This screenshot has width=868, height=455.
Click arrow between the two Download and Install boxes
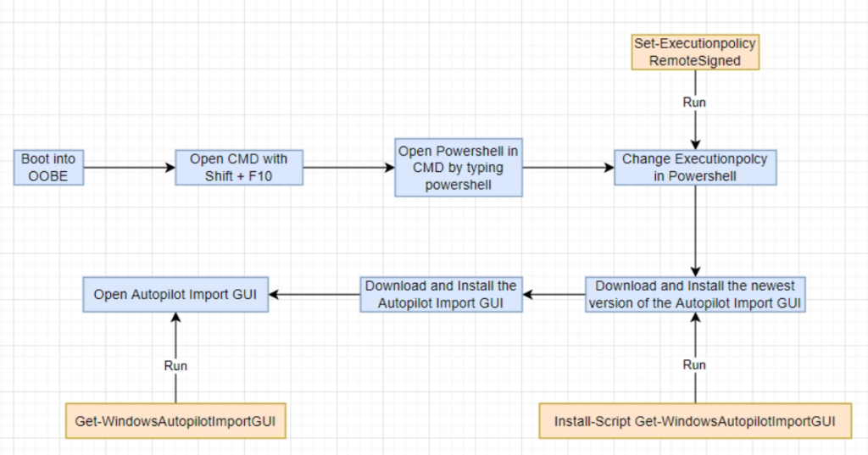pos(554,295)
